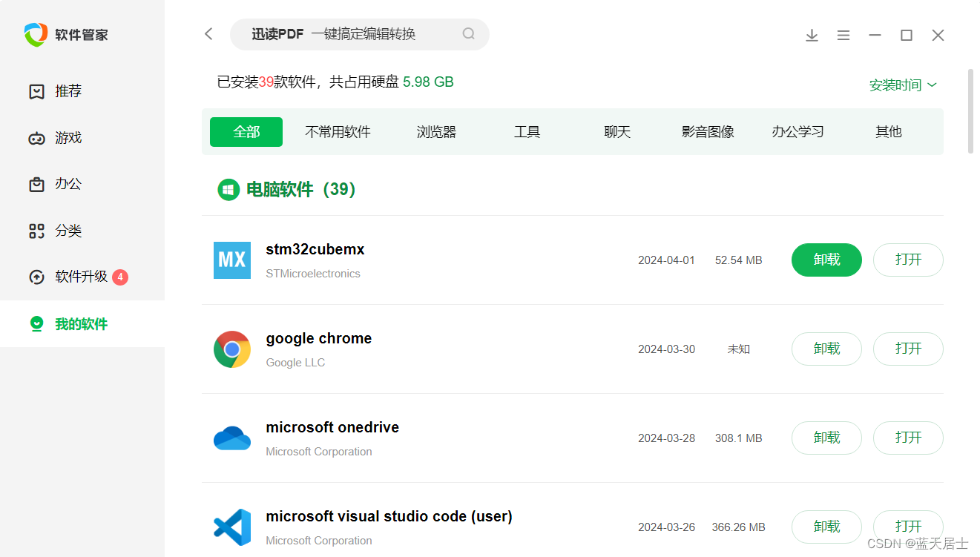Select the 影音图像 filter tab
This screenshot has width=980, height=557.
pyautogui.click(x=708, y=132)
